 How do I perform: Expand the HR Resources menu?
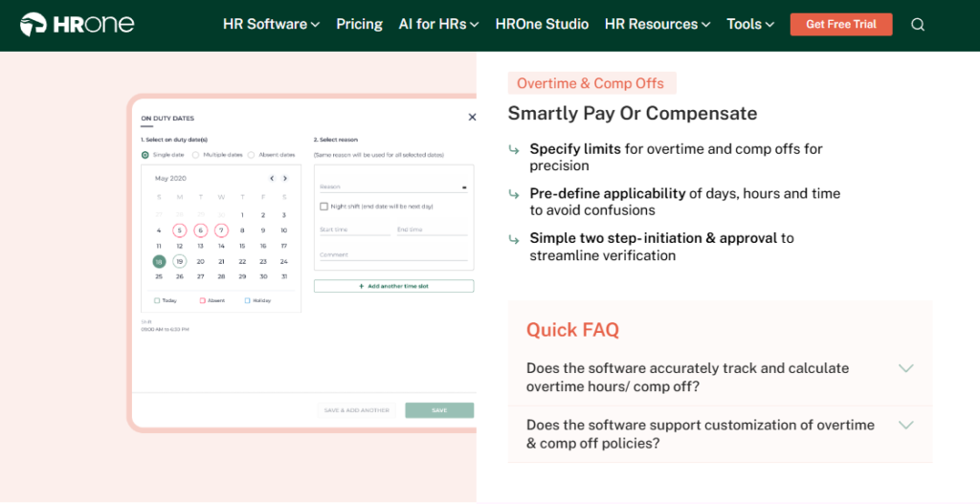pos(657,24)
